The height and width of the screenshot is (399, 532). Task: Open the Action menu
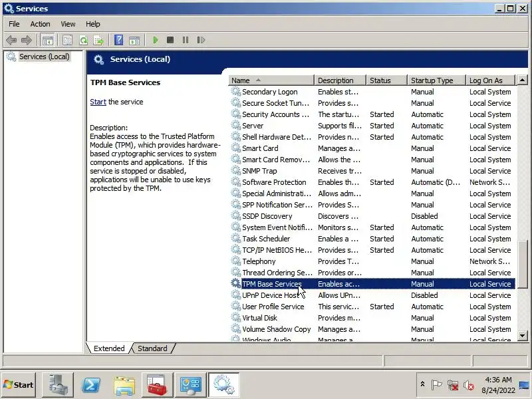[40, 24]
